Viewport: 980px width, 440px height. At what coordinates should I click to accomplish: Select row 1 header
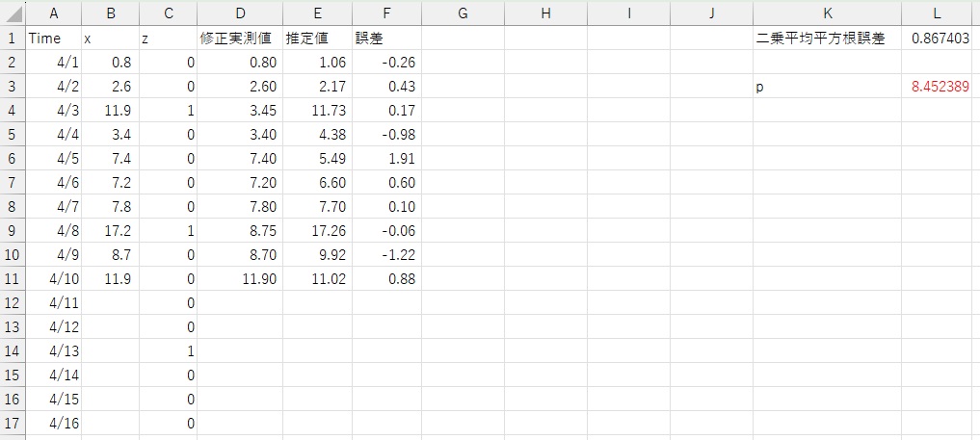pyautogui.click(x=12, y=39)
